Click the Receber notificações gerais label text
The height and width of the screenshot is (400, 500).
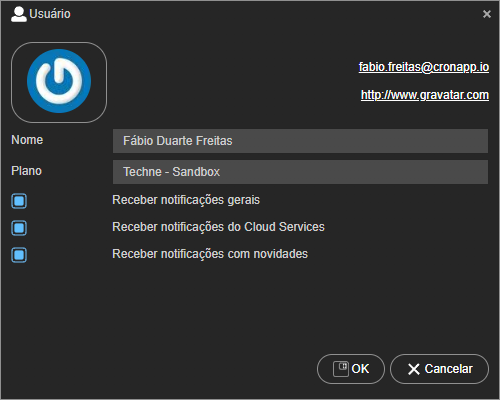coord(186,200)
